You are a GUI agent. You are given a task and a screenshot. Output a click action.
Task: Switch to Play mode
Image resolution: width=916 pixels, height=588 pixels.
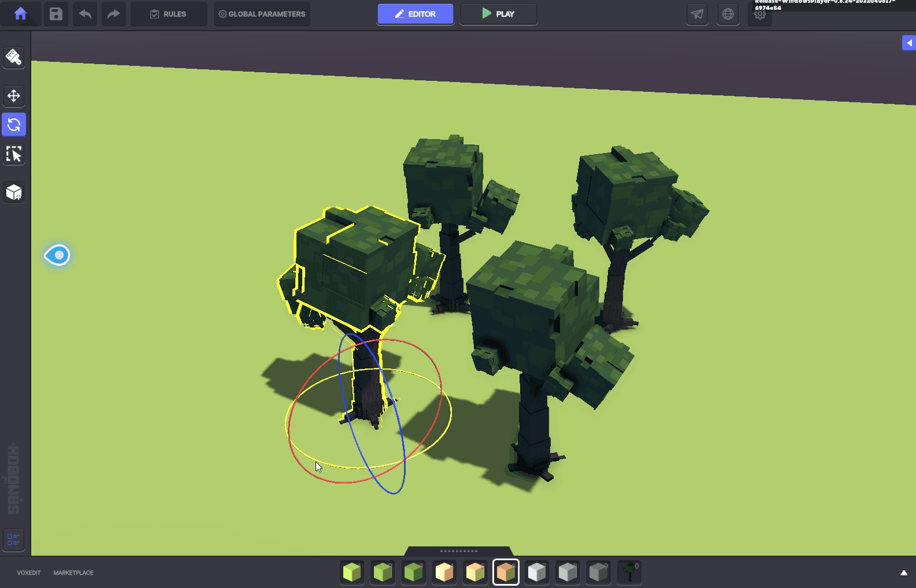tap(498, 14)
